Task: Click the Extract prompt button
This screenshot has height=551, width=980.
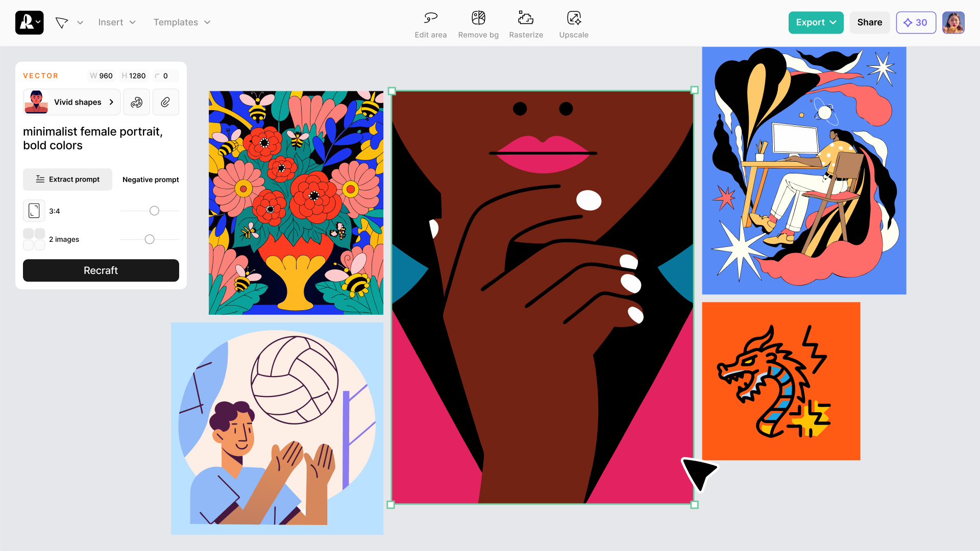Action: [x=67, y=180]
